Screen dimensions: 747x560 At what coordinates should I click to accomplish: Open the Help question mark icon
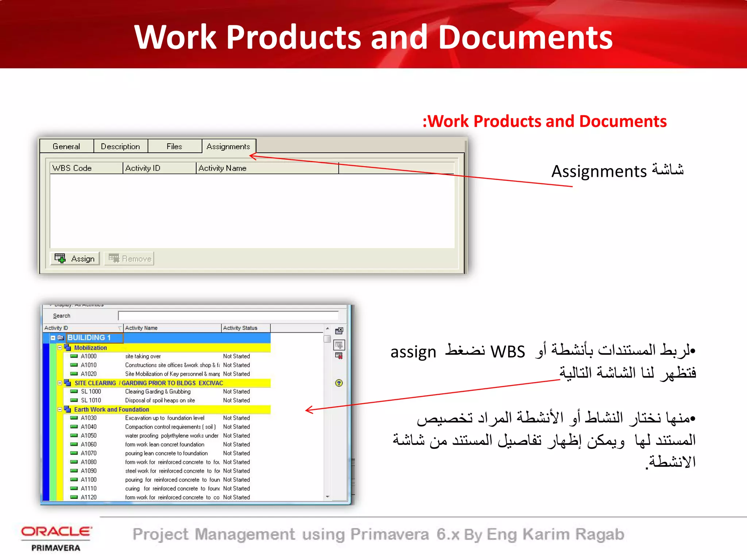coord(339,383)
